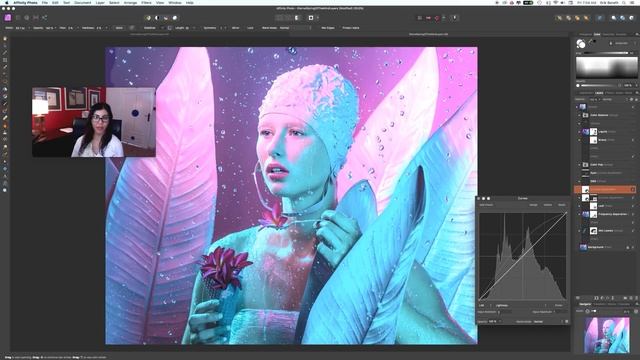
Task: Hide the Wet Leaves layer
Action: (x=633, y=231)
